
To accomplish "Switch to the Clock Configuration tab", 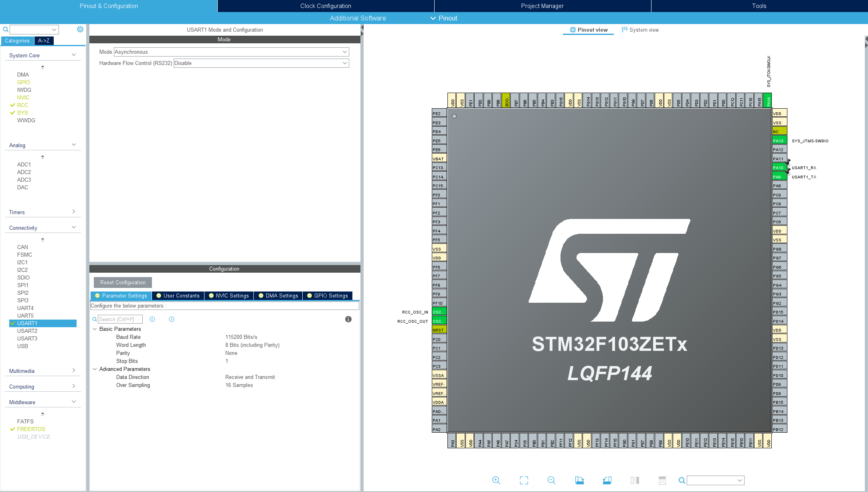I will (326, 6).
